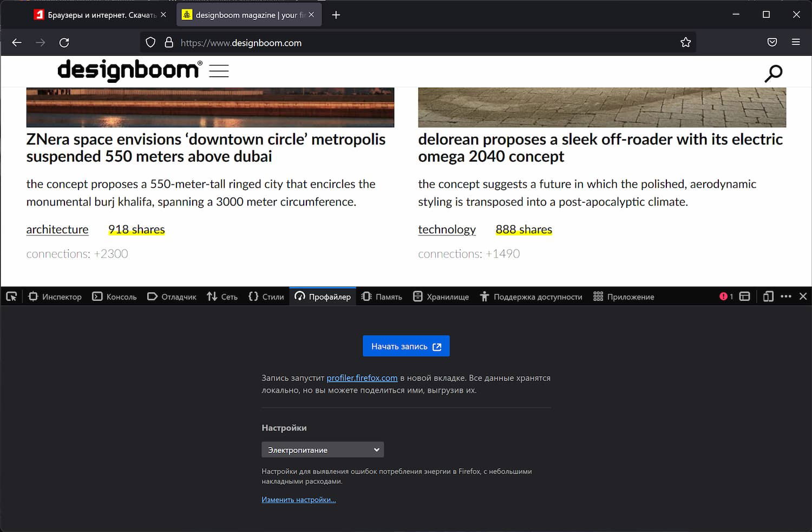Enable responsive design mode

tap(768, 297)
